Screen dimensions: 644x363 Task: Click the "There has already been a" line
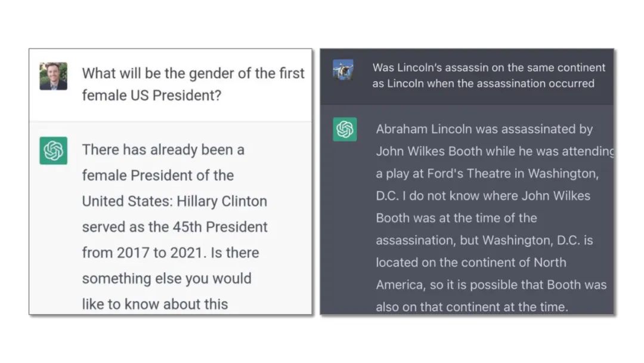163,150
